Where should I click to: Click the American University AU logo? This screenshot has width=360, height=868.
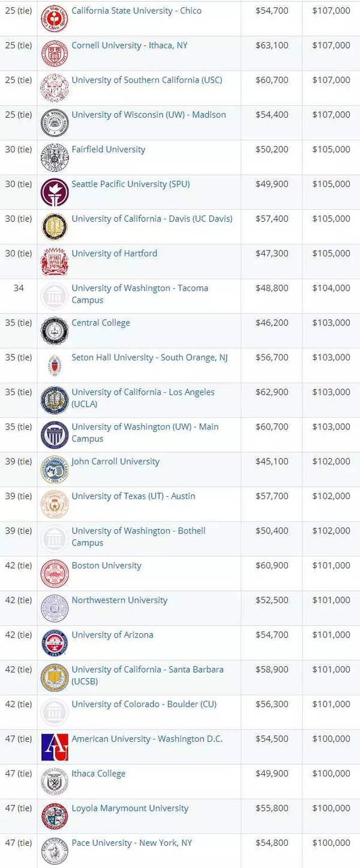(55, 747)
